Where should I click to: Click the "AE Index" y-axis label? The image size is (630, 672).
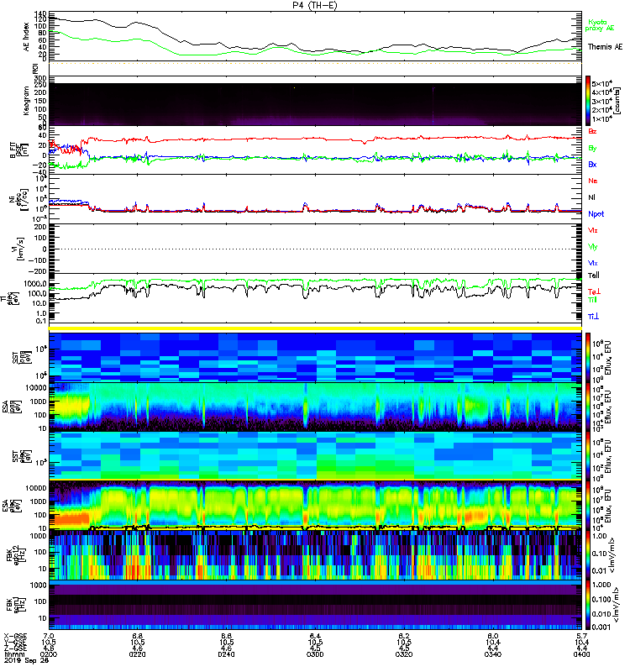[x=27, y=36]
